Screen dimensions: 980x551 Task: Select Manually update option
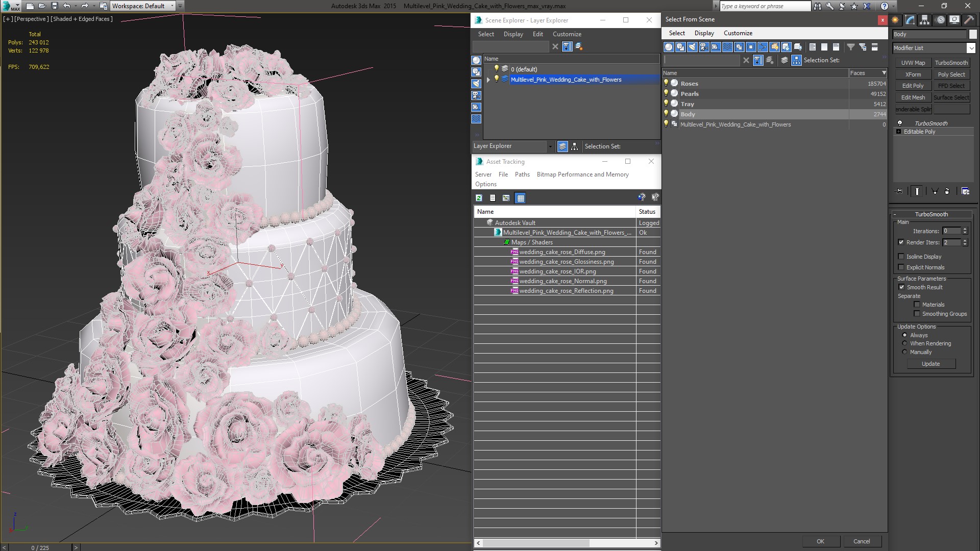coord(904,352)
